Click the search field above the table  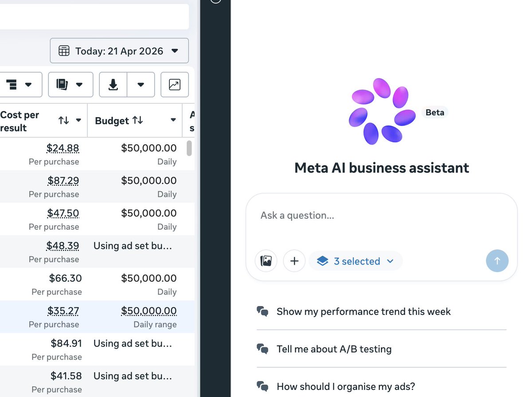pyautogui.click(x=94, y=16)
